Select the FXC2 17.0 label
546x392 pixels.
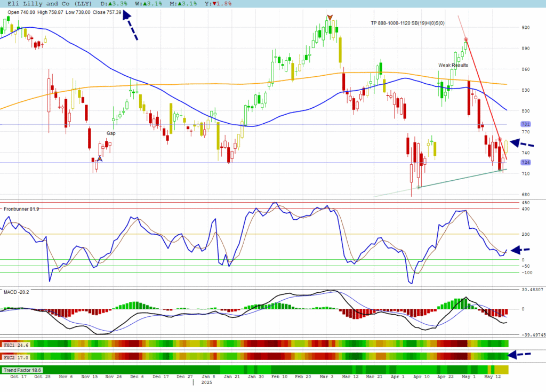tap(16, 357)
